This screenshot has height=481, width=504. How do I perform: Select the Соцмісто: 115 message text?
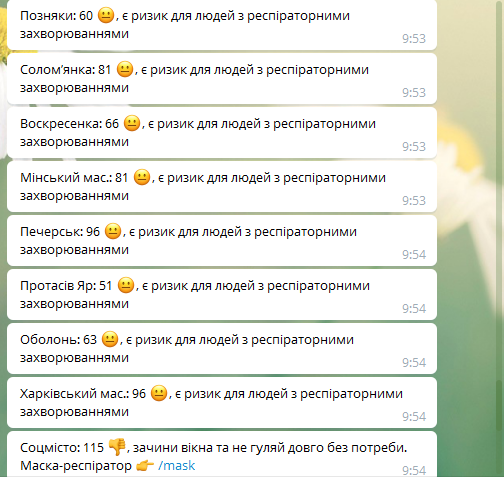(x=213, y=456)
